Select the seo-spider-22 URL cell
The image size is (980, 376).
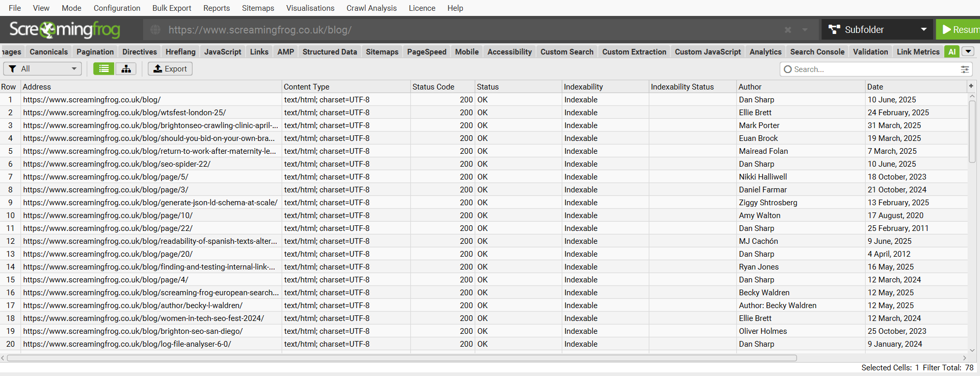click(151, 164)
